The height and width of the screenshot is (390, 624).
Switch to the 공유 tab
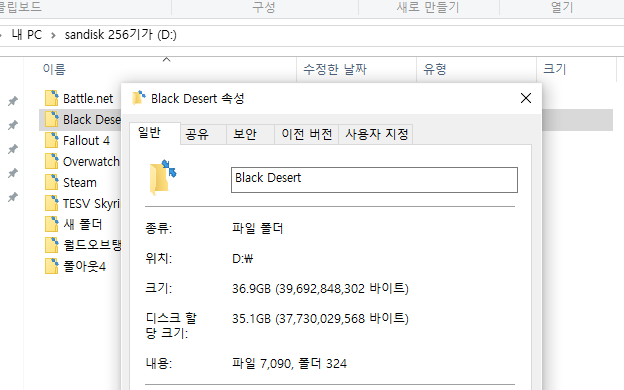click(197, 134)
